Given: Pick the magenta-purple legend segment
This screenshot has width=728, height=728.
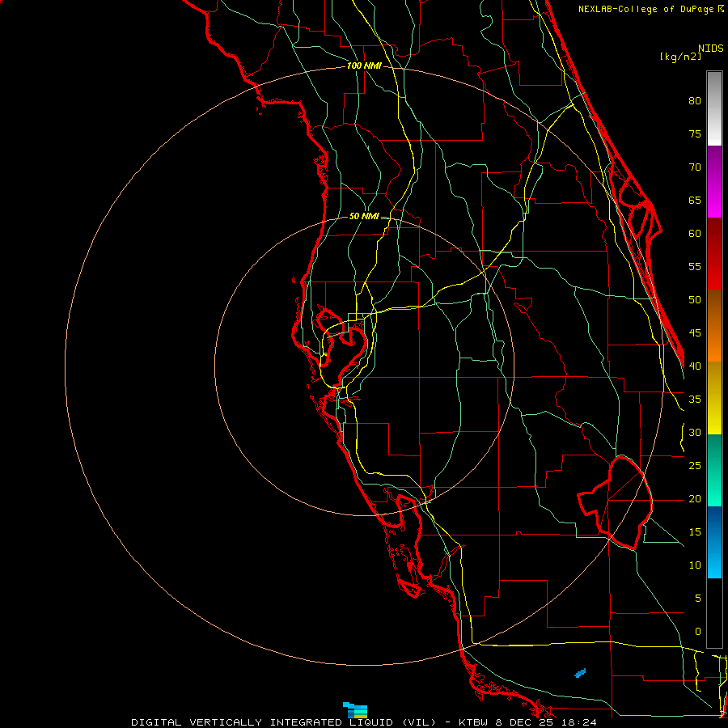Looking at the screenshot, I should (x=714, y=181).
